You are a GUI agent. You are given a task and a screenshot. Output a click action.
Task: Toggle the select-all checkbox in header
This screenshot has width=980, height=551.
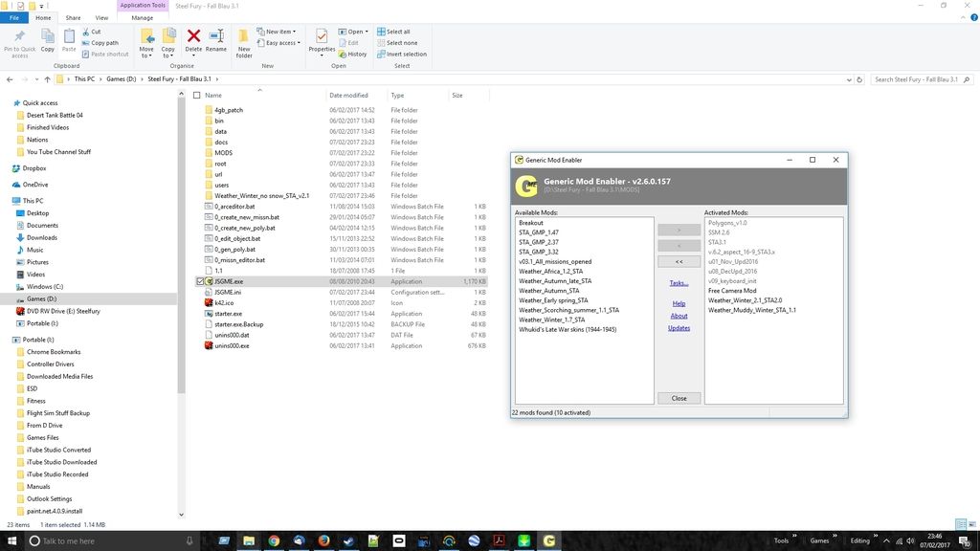[197, 96]
